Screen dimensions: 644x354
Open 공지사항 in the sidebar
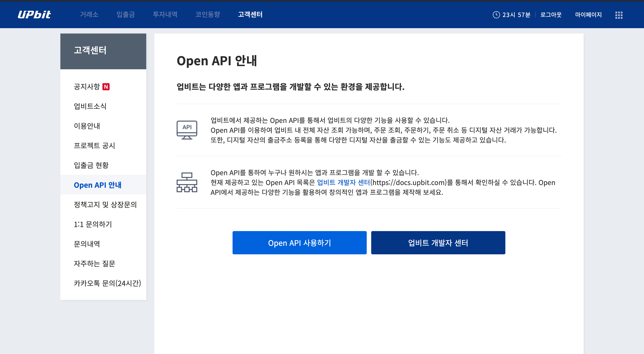coord(87,87)
